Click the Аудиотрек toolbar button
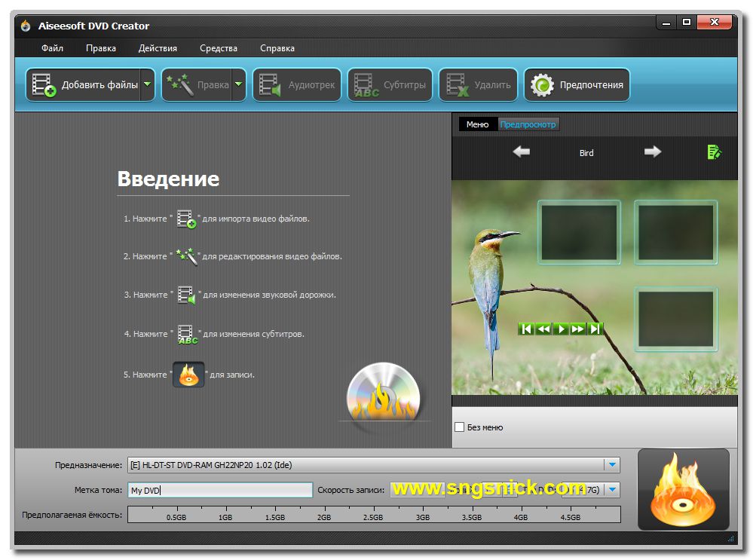This screenshot has width=753, height=560. pos(297,85)
